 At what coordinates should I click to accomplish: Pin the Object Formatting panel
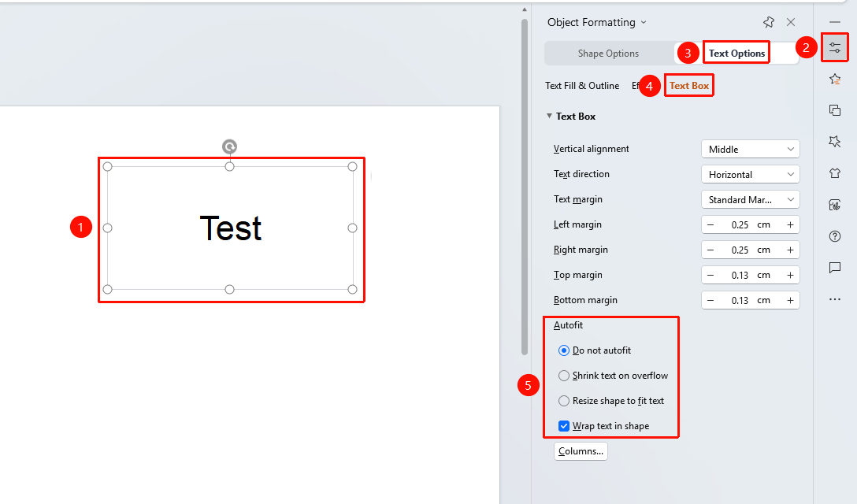[x=769, y=22]
